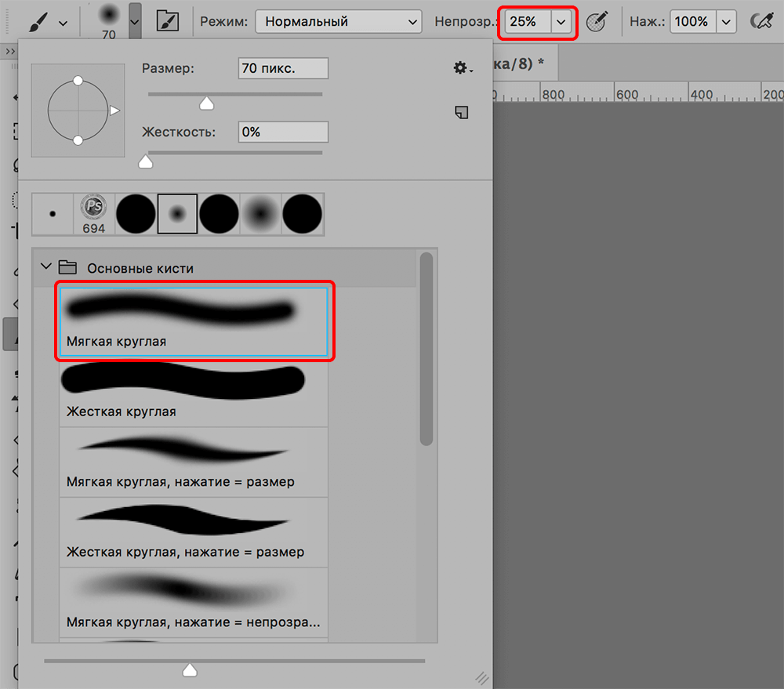Open the flow (Наж.) dropdown arrow
Screen dimensions: 784x689
click(x=726, y=22)
